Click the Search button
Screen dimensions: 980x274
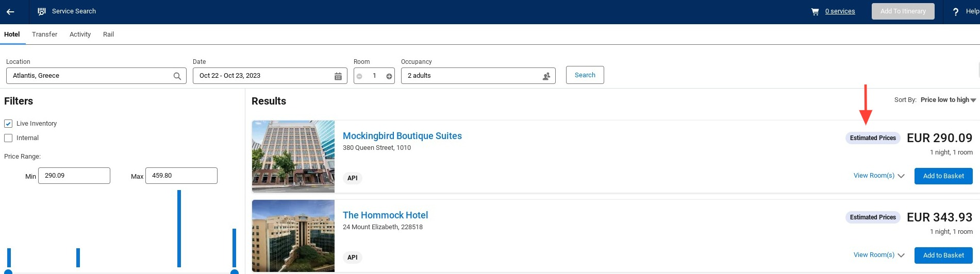click(585, 75)
